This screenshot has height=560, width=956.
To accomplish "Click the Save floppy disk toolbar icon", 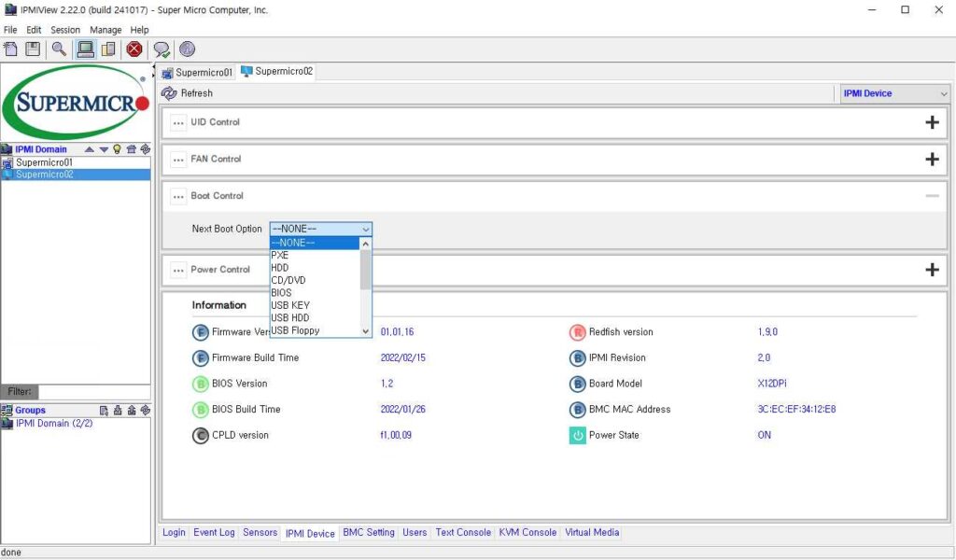I will point(33,49).
